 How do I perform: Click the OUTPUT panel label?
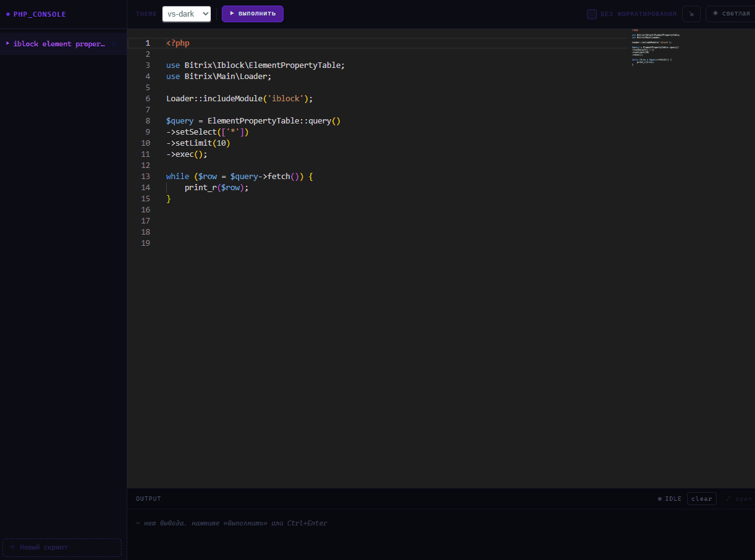148,499
